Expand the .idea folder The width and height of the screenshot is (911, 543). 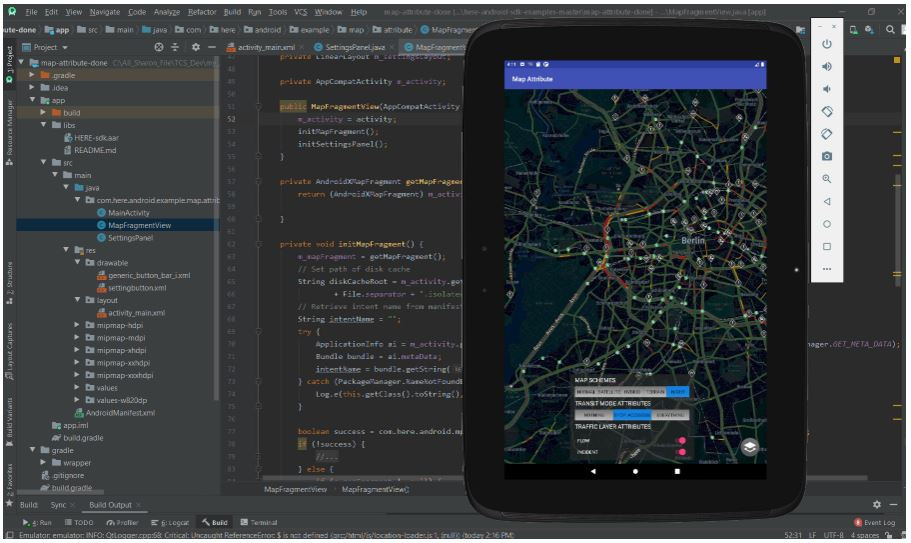33,88
